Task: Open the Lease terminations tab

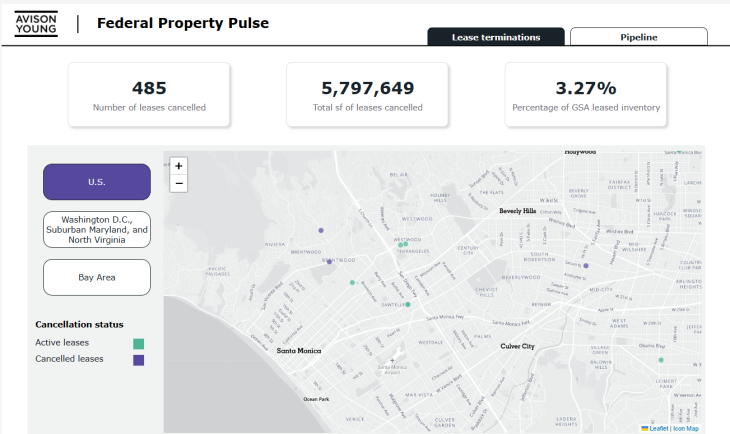Action: tap(496, 37)
